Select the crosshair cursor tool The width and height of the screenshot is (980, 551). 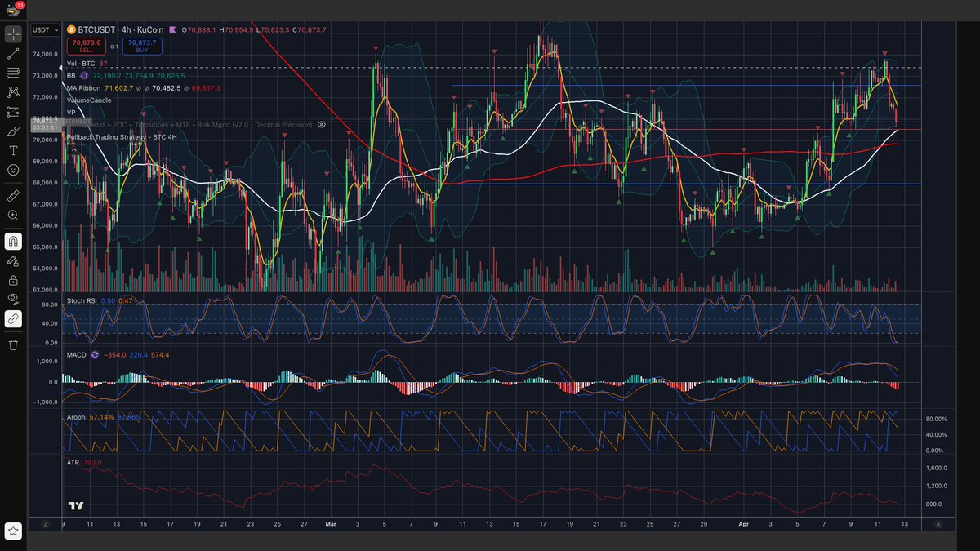(13, 34)
